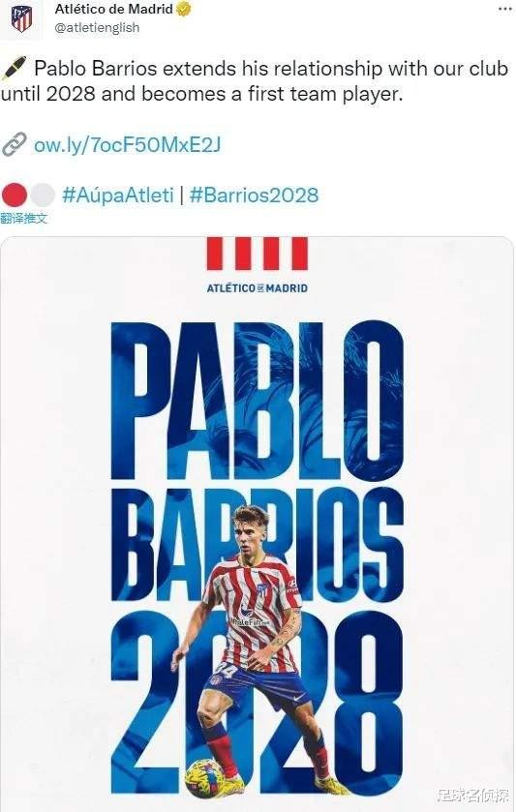The image size is (516, 812).
Task: Click the gold verified badge icon
Action: click(185, 9)
